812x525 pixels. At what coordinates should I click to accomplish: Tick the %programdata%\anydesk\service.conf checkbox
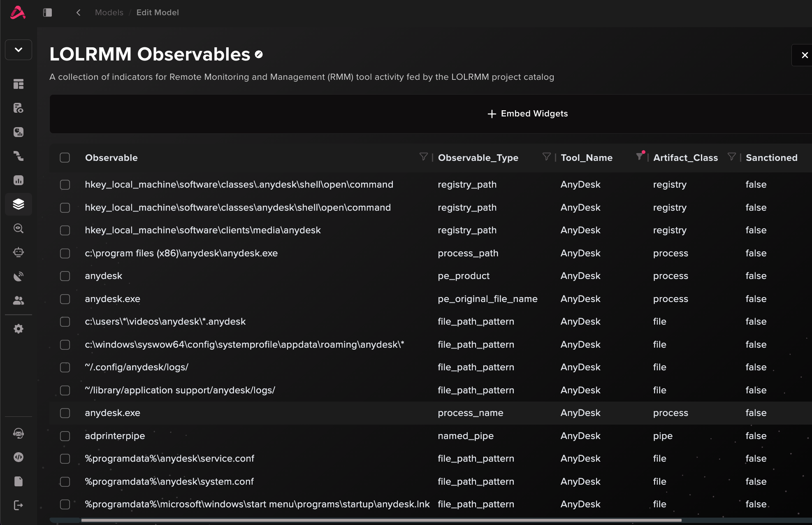[x=65, y=459]
